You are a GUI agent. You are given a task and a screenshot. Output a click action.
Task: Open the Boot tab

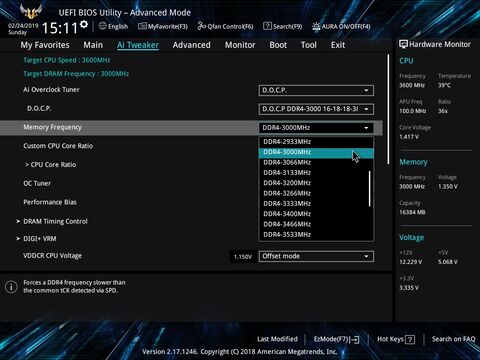[x=278, y=45]
